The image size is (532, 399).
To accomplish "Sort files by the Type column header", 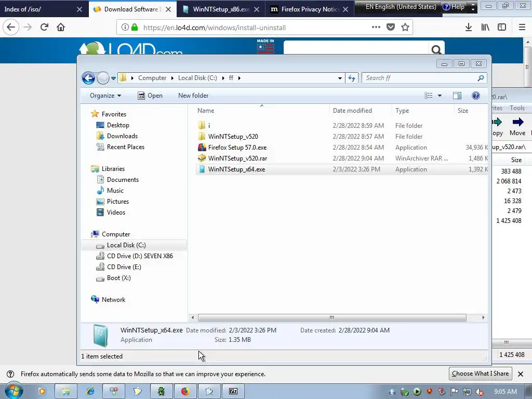I will (423, 111).
